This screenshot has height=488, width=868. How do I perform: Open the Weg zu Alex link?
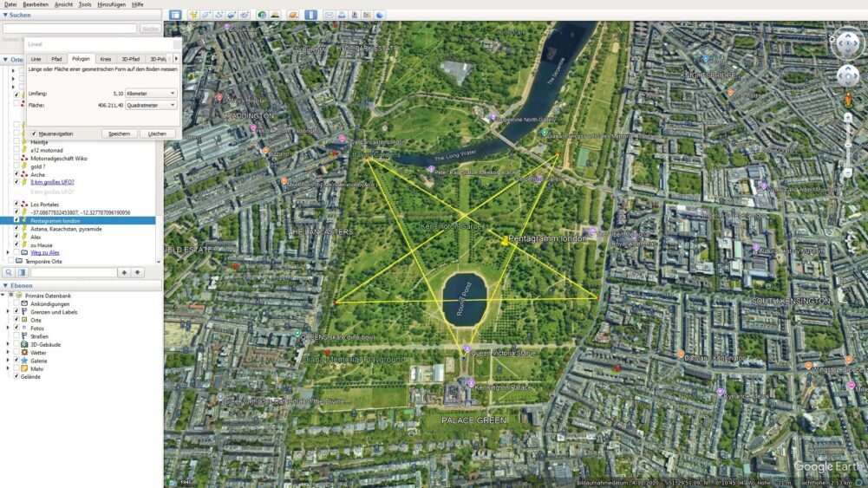[x=45, y=253]
